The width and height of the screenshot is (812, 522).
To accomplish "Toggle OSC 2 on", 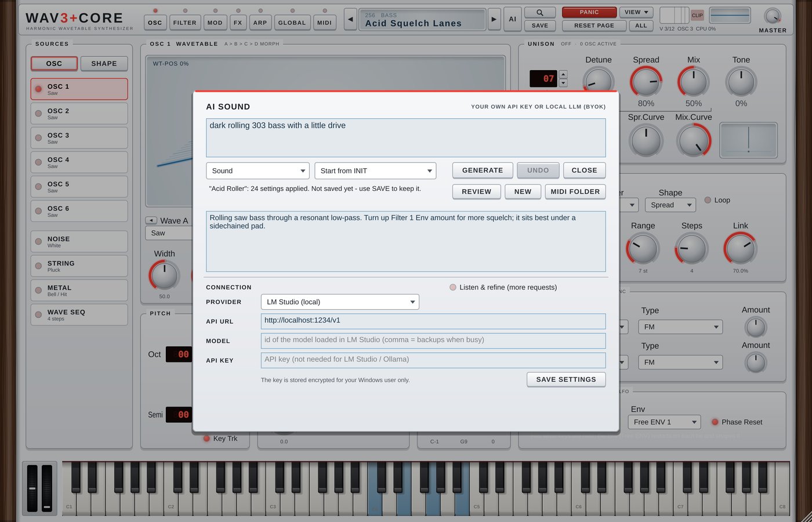I will click(x=38, y=114).
